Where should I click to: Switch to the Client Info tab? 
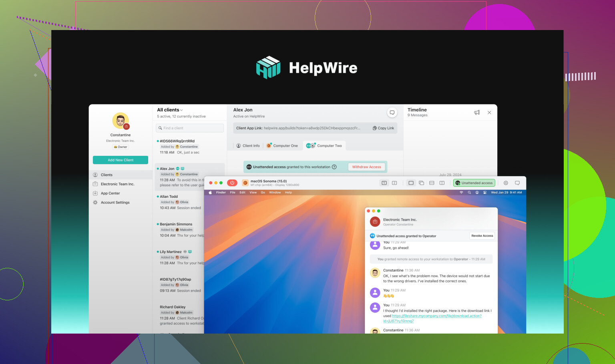[248, 145]
